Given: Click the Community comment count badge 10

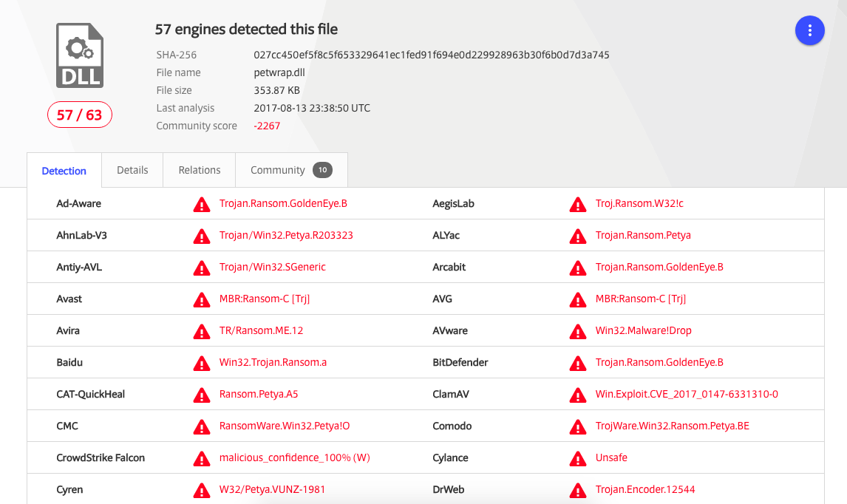Looking at the screenshot, I should click(322, 170).
